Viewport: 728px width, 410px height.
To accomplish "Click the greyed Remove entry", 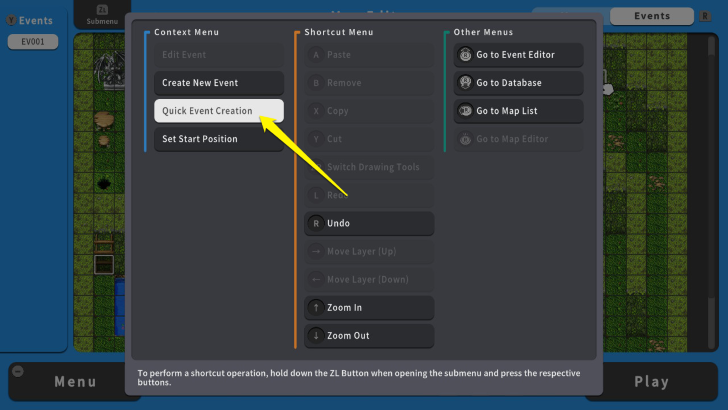I will point(369,83).
